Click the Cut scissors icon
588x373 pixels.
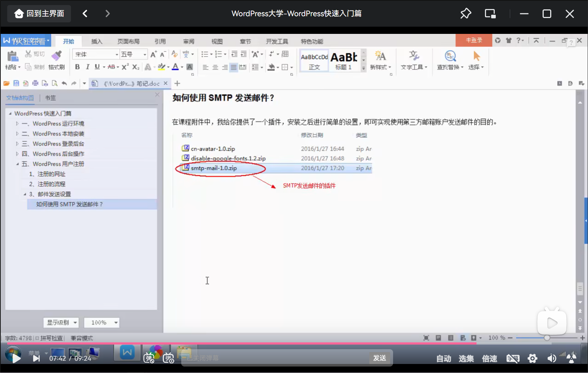pos(28,54)
